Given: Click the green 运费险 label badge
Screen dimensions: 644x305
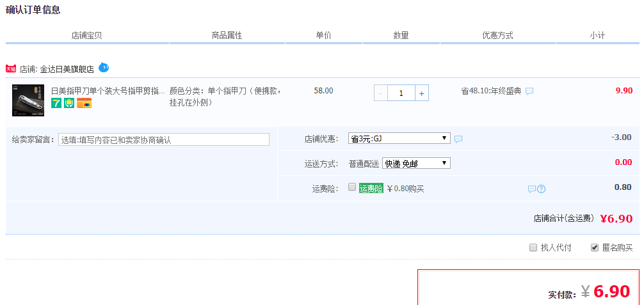Looking at the screenshot, I should coord(371,189).
